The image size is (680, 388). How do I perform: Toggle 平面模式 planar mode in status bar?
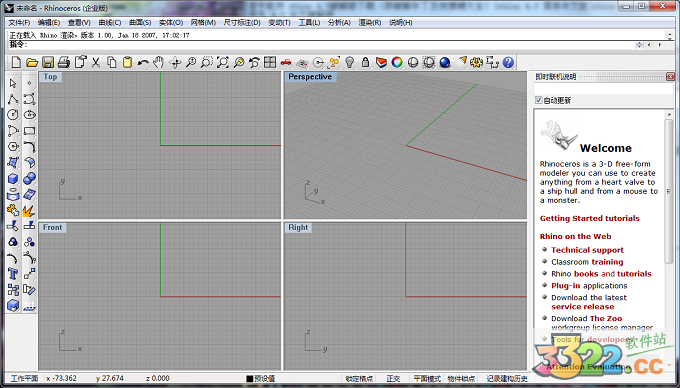427,378
